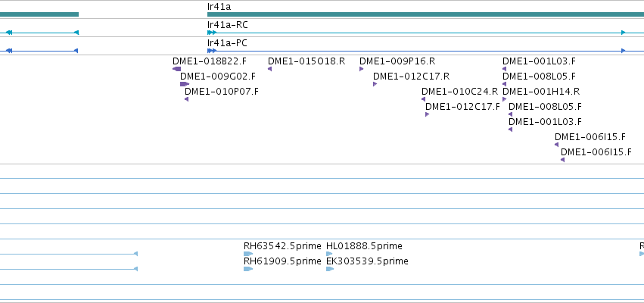
Task: Select the blue arrow glyph under RH63542.5prime
Action: [248, 254]
